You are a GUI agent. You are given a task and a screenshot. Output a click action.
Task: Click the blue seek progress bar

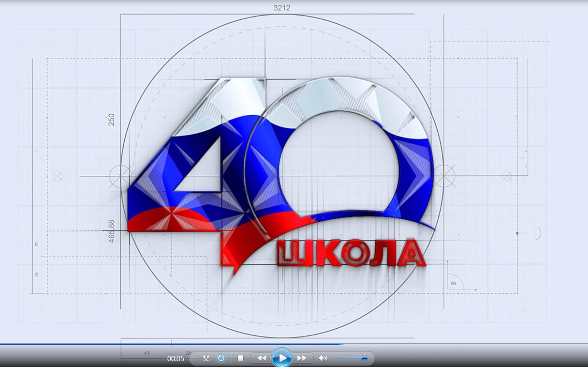[x=294, y=345]
